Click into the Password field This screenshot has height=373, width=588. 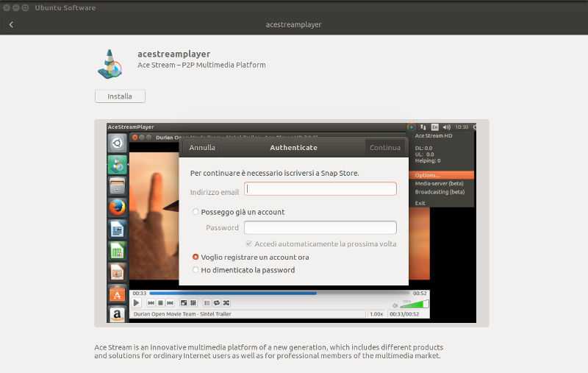[320, 228]
